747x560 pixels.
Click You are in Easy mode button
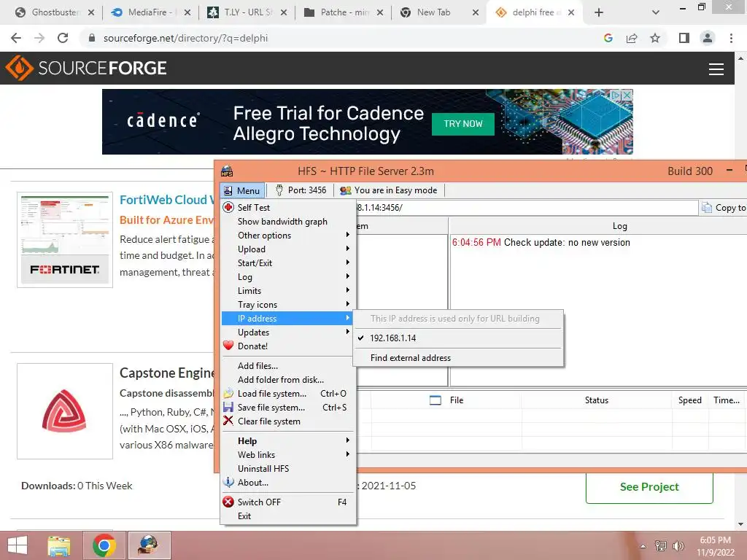click(x=389, y=190)
